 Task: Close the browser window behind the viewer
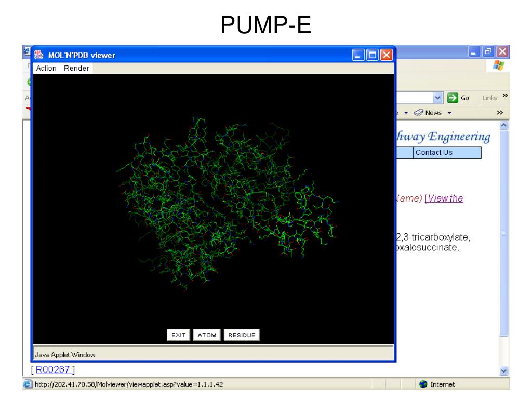point(502,51)
